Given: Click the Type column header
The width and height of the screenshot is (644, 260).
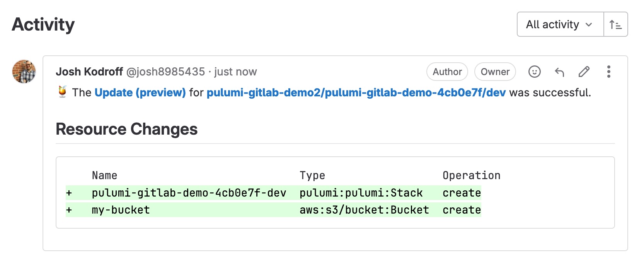Looking at the screenshot, I should [x=312, y=176].
